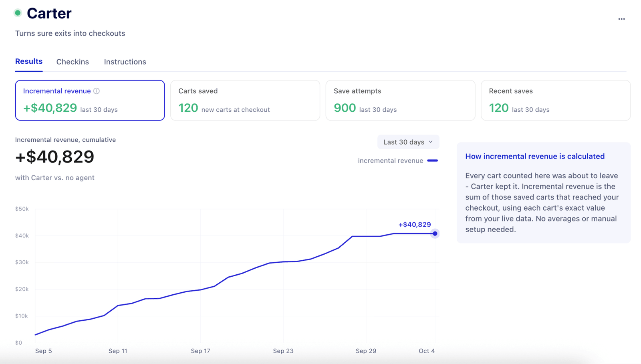Click the How incremental revenue is calculated heading

(535, 156)
